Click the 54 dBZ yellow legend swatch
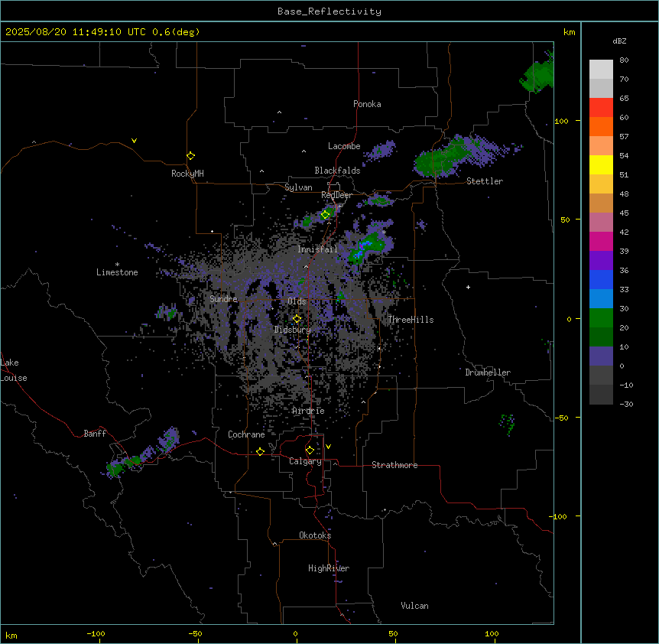 pos(601,164)
